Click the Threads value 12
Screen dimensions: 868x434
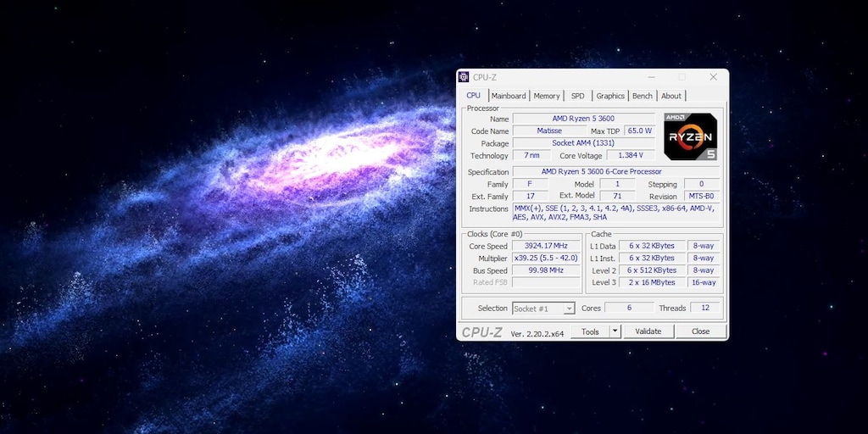(705, 308)
